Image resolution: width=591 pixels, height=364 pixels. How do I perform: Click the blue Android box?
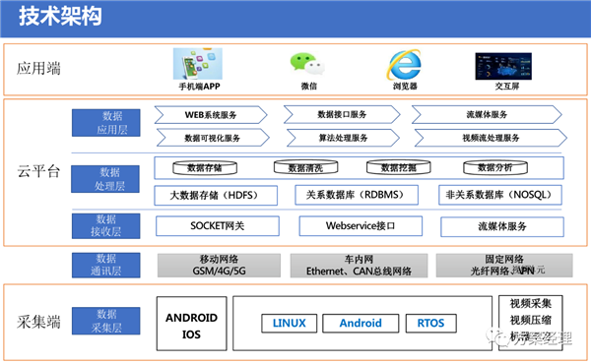point(361,324)
